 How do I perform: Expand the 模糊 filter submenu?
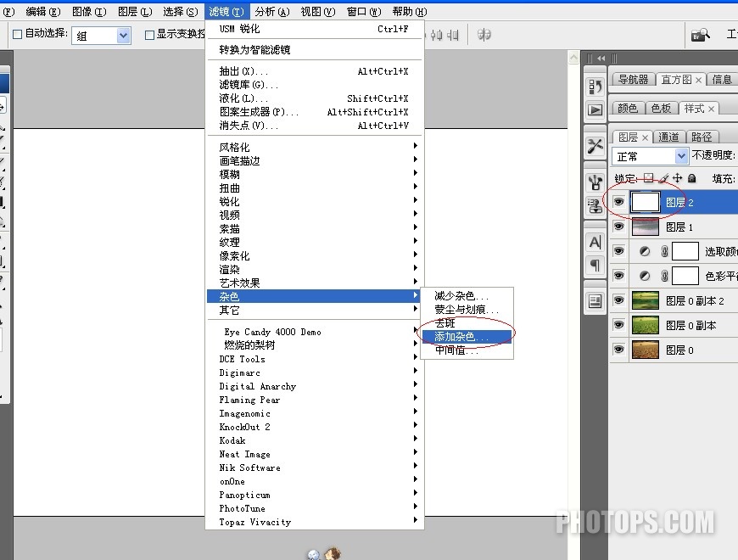pyautogui.click(x=315, y=174)
